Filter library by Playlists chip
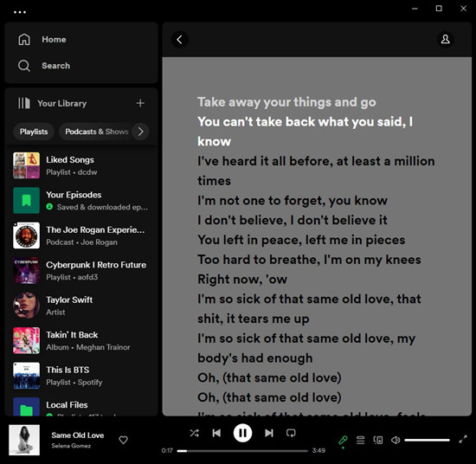The height and width of the screenshot is (464, 476). pos(34,132)
